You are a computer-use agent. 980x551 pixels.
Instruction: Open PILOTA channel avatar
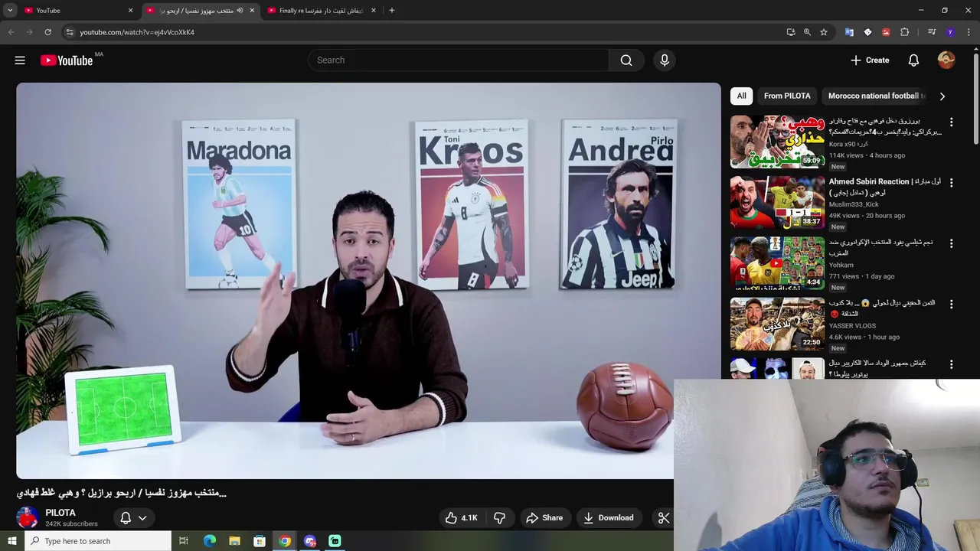[28, 518]
